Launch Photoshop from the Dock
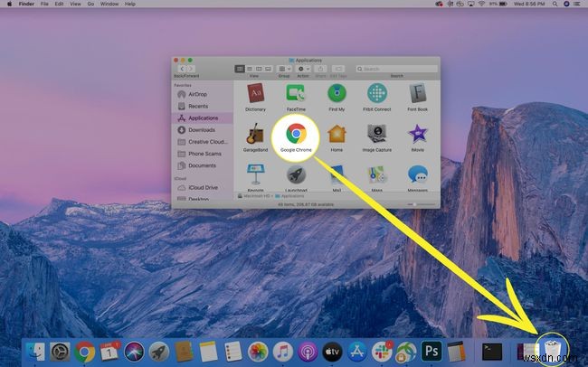This screenshot has width=588, height=367. coord(432,352)
